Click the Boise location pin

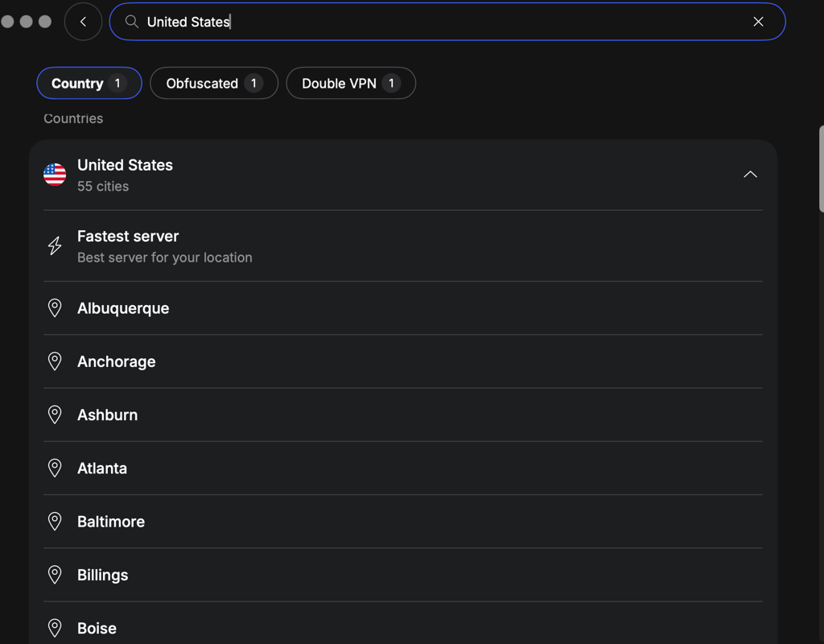point(55,628)
